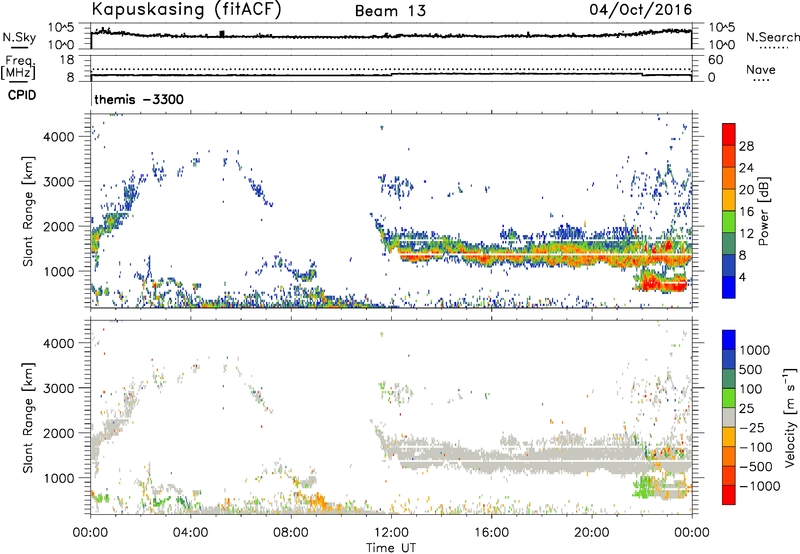Click the blue bottom of power colorbar
The image size is (800, 554).
(x=729, y=288)
